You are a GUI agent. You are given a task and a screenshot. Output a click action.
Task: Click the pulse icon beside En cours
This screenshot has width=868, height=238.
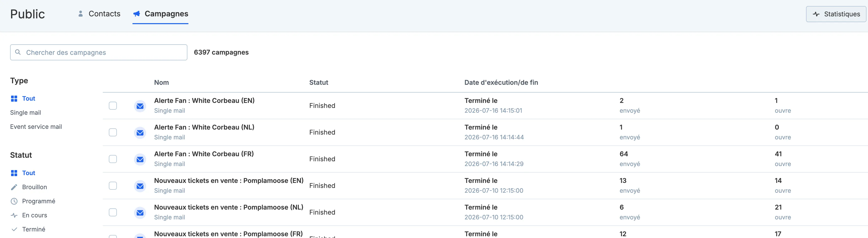[x=14, y=215]
